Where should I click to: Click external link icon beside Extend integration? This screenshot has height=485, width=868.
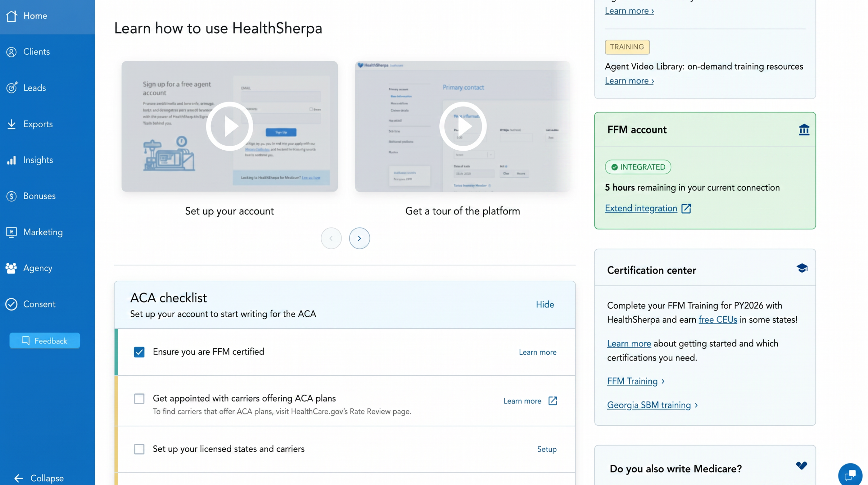(x=686, y=208)
